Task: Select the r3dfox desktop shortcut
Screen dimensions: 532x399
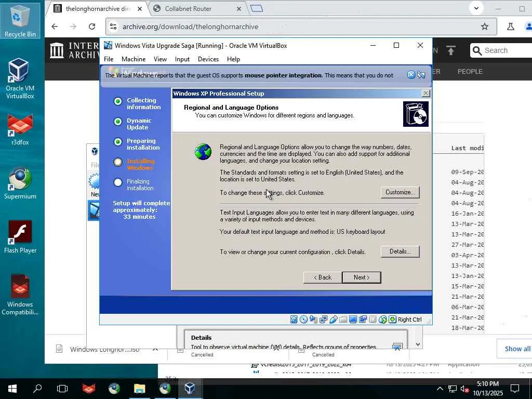Action: point(20,130)
